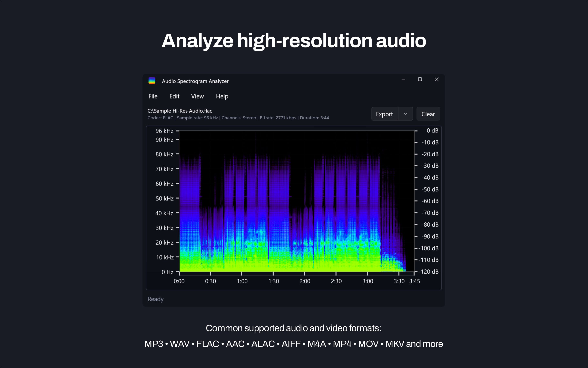
Task: Click the window title Audio Spectrogram Analyzer
Action: coord(195,81)
